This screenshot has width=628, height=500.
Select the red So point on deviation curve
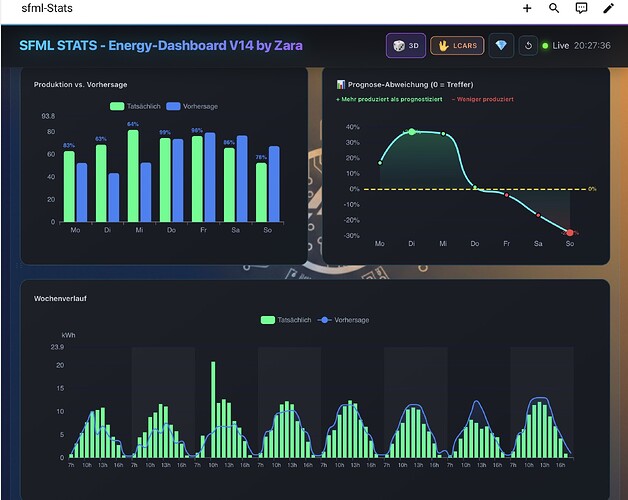(x=570, y=232)
